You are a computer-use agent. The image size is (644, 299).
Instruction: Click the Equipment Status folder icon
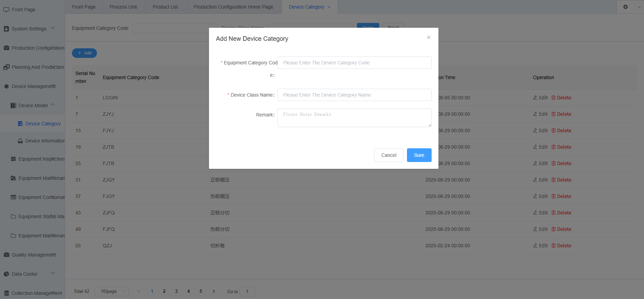[13, 216]
